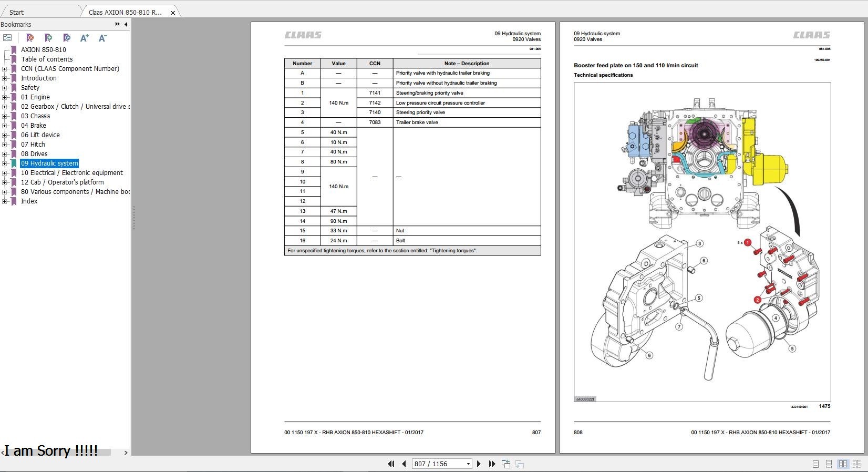Image resolution: width=868 pixels, height=472 pixels.
Task: Increase bookmark font size (A+)
Action: pyautogui.click(x=84, y=38)
